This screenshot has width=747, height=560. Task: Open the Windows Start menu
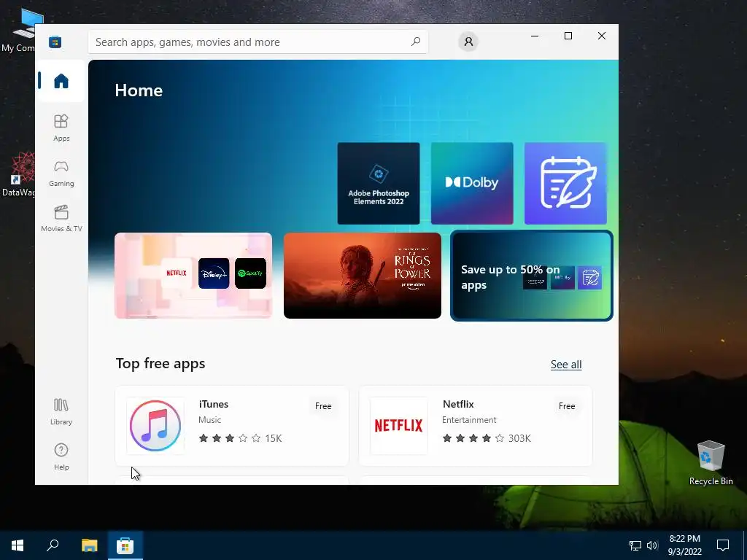[18, 545]
